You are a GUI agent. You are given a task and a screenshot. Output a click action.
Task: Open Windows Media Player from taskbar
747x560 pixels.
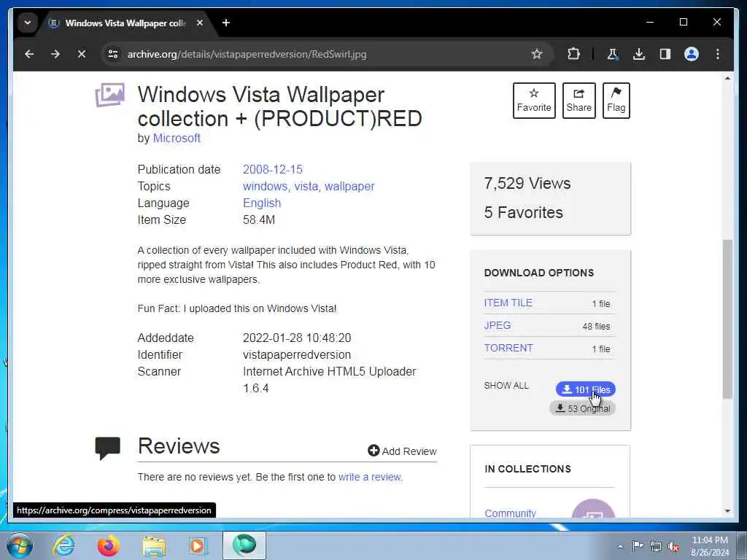pyautogui.click(x=198, y=545)
